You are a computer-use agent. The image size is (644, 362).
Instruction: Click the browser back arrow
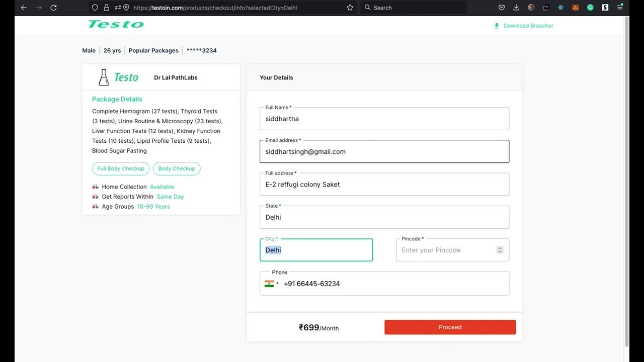pyautogui.click(x=24, y=8)
